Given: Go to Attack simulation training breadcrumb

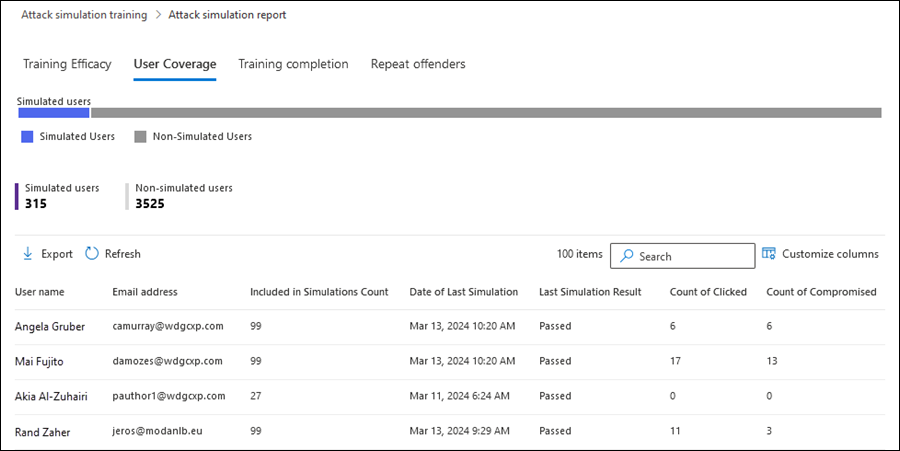Looking at the screenshot, I should (84, 15).
